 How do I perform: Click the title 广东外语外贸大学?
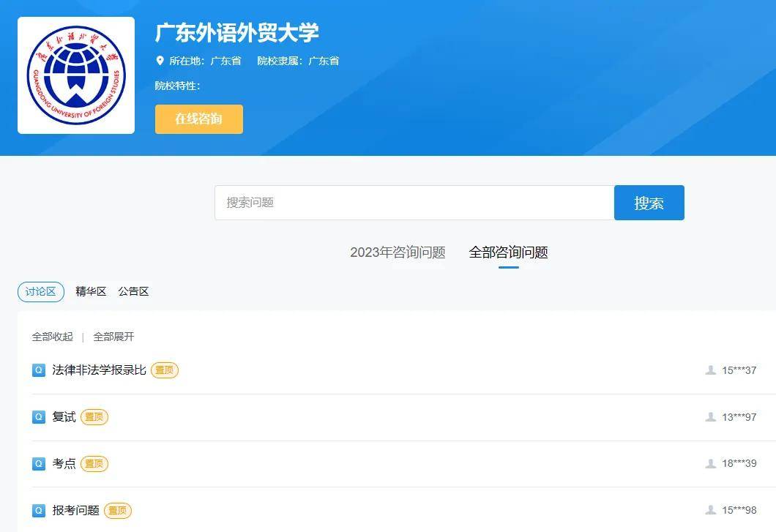tap(237, 33)
